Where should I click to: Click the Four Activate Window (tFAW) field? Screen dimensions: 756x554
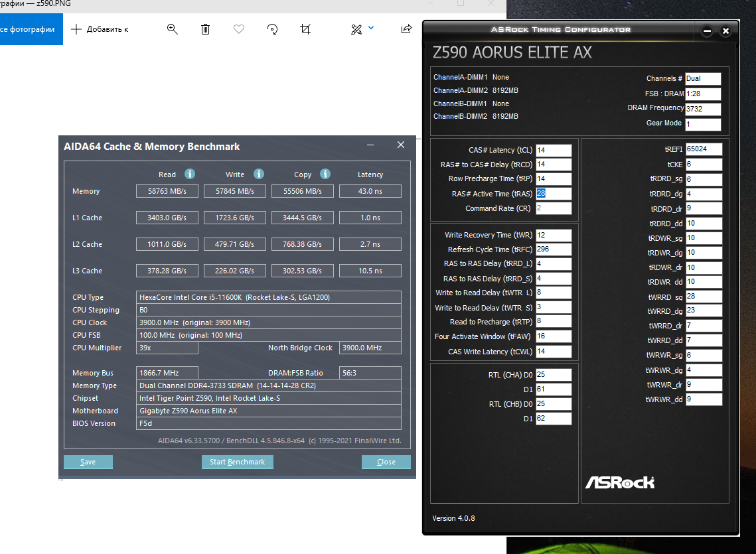click(x=554, y=336)
